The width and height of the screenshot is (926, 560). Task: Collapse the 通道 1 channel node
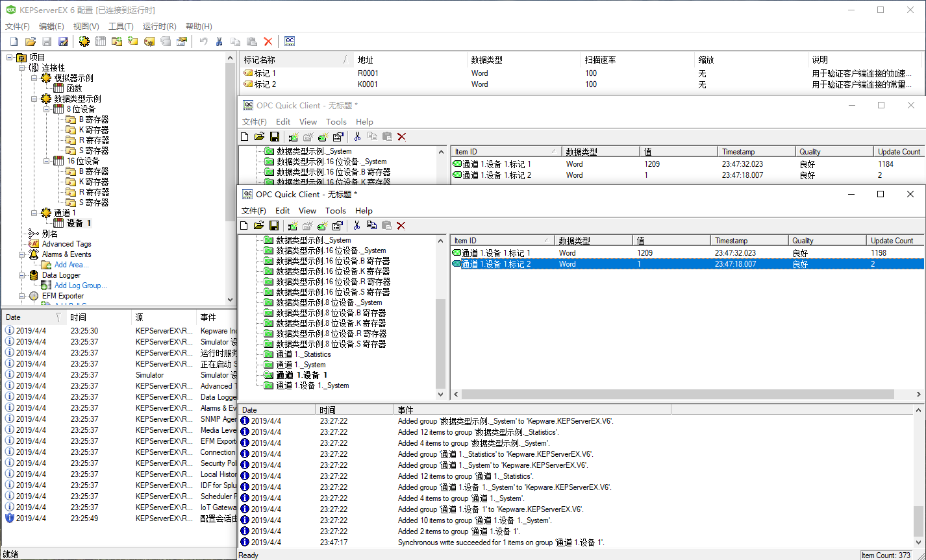pyautogui.click(x=34, y=213)
